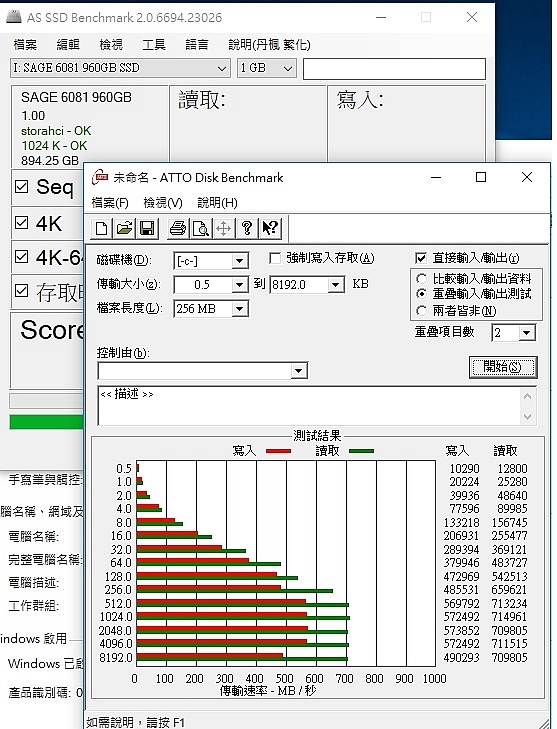Open the 磁碟機 drive dropdown
This screenshot has height=729, width=557.
point(239,261)
